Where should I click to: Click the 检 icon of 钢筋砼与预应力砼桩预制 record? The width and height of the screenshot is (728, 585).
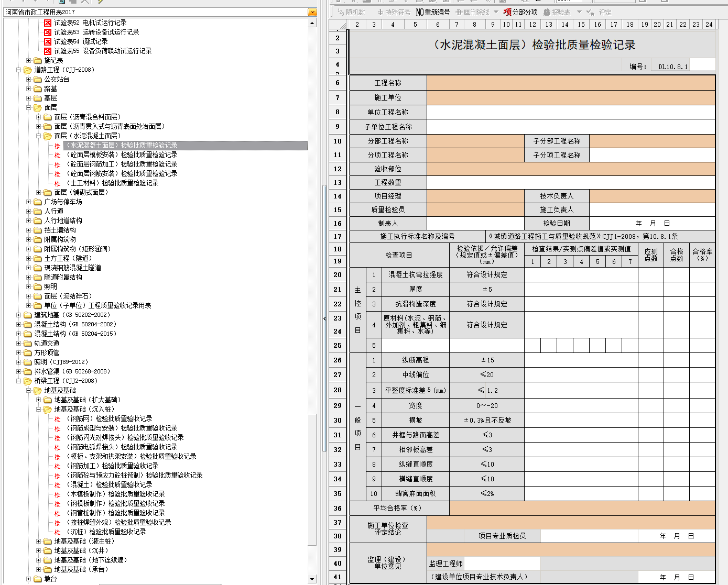coord(58,476)
